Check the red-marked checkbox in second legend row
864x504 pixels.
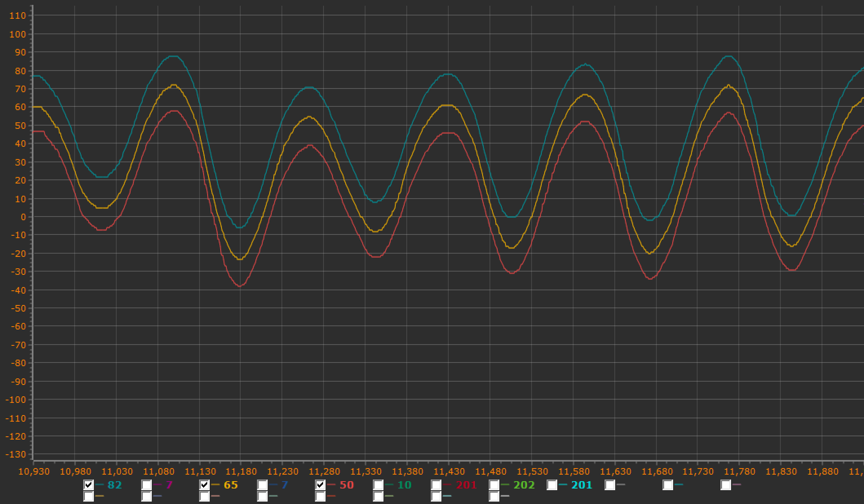(320, 496)
